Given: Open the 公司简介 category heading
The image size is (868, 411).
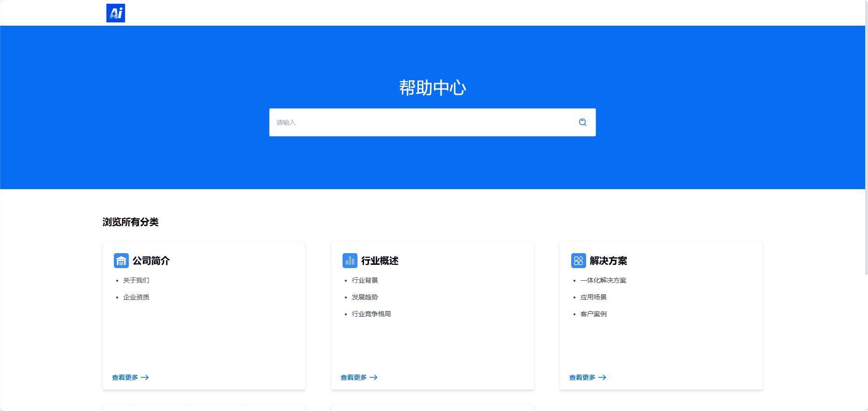Looking at the screenshot, I should click(x=151, y=261).
